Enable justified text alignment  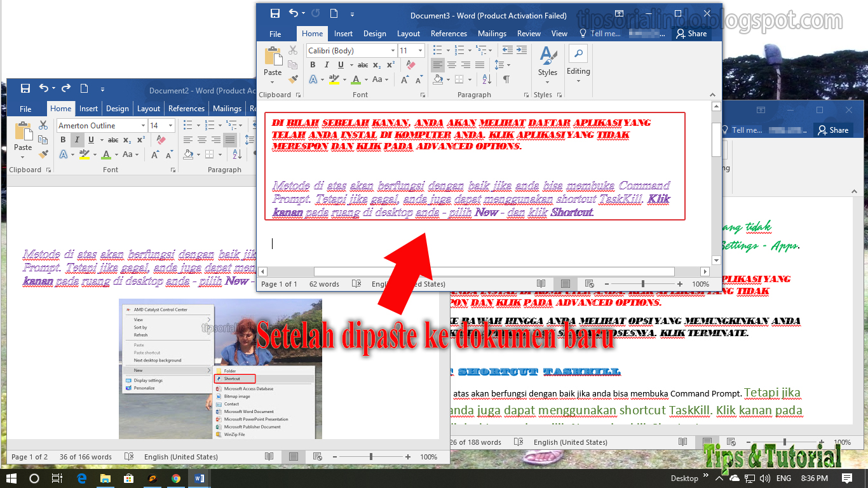click(478, 65)
